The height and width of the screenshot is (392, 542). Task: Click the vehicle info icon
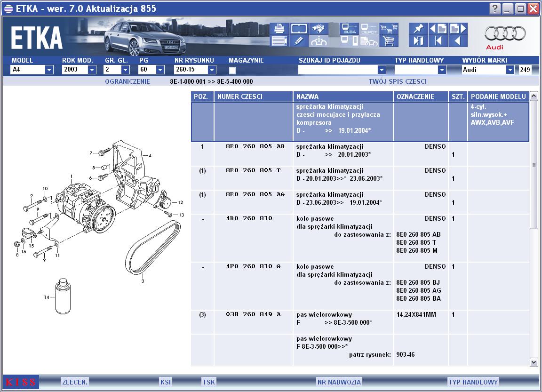319,41
